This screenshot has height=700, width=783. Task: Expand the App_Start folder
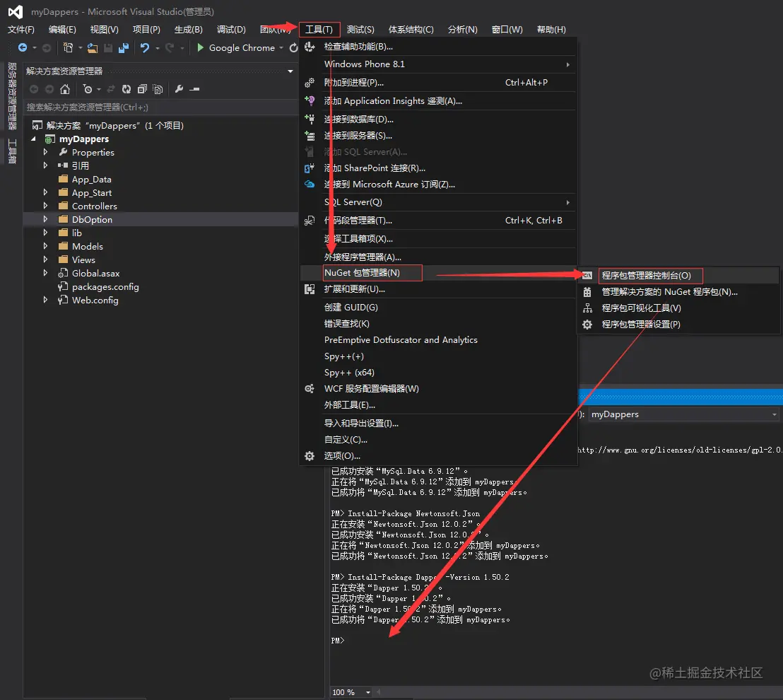click(45, 192)
